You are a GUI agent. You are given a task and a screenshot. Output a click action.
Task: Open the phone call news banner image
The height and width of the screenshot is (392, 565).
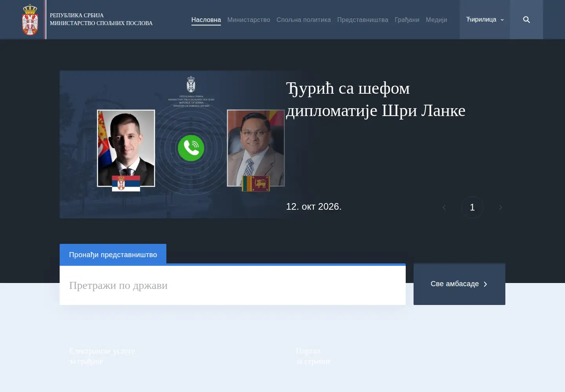173,144
